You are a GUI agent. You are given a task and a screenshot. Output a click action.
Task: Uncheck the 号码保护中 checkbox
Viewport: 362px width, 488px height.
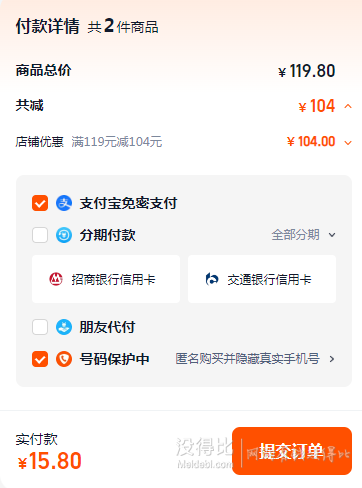click(40, 359)
